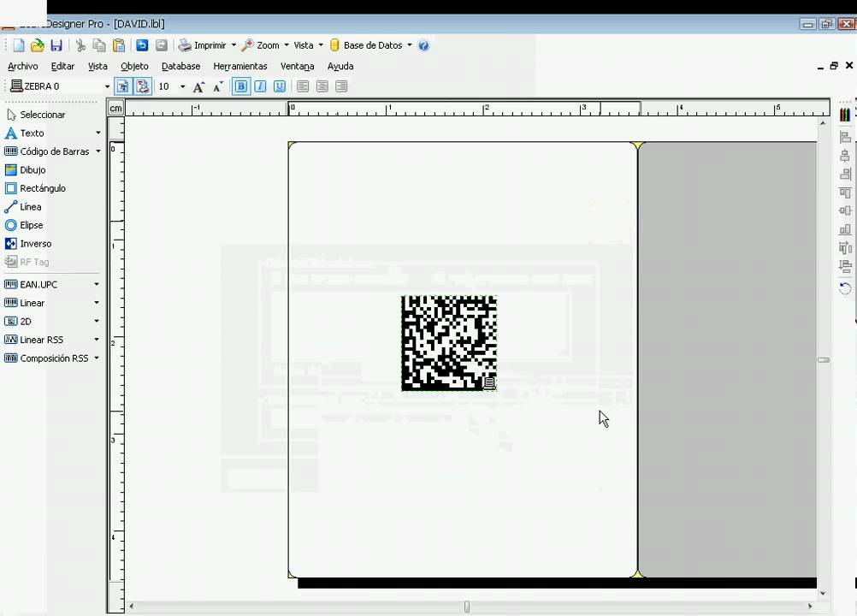Center objects horizontally with the align icon
This screenshot has width=857, height=616.
coord(845,156)
